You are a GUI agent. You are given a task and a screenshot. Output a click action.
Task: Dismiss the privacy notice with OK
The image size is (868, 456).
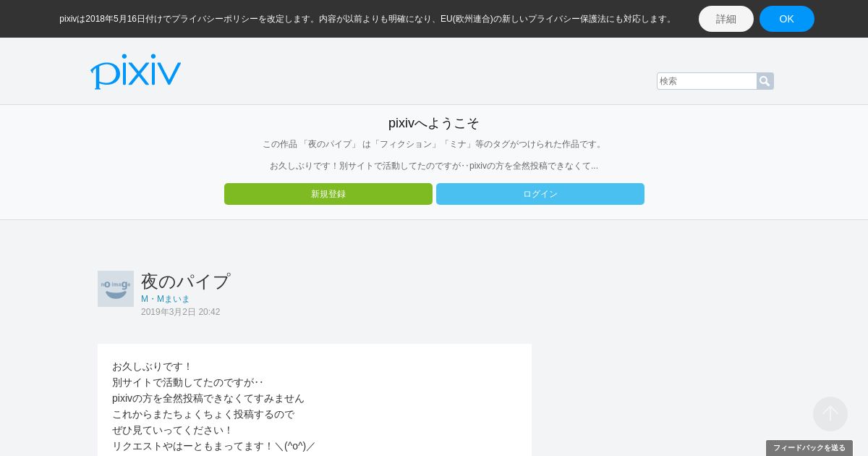pyautogui.click(x=787, y=19)
